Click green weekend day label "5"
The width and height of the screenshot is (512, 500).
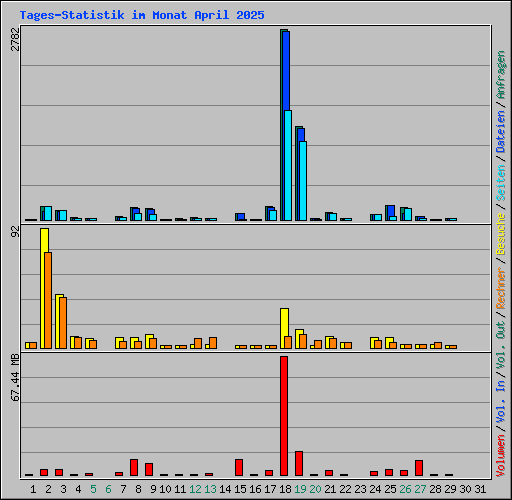(x=93, y=489)
